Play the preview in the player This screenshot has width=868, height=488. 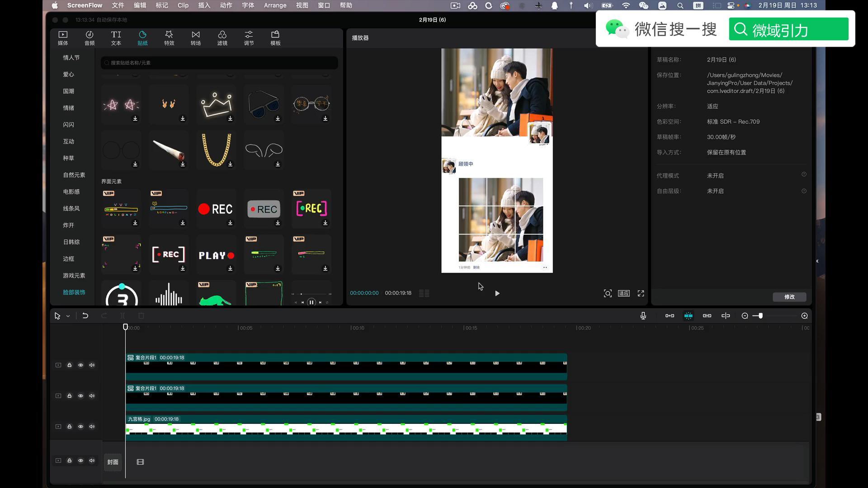(497, 293)
